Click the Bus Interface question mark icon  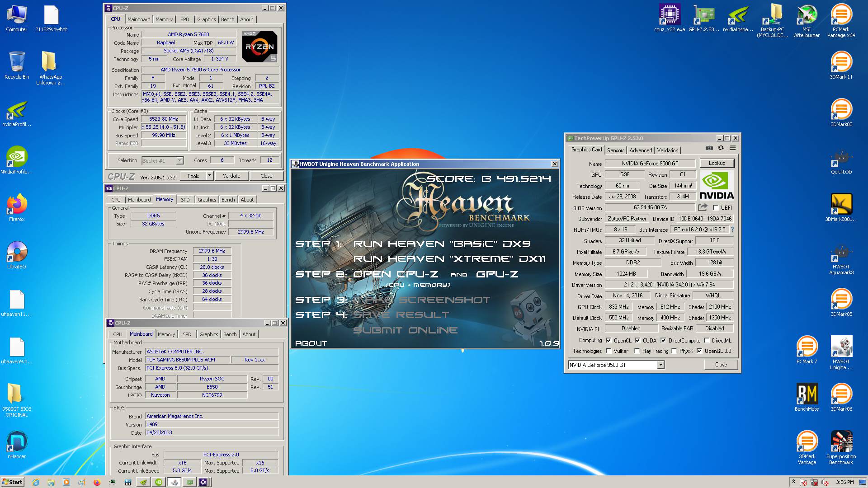click(x=732, y=230)
